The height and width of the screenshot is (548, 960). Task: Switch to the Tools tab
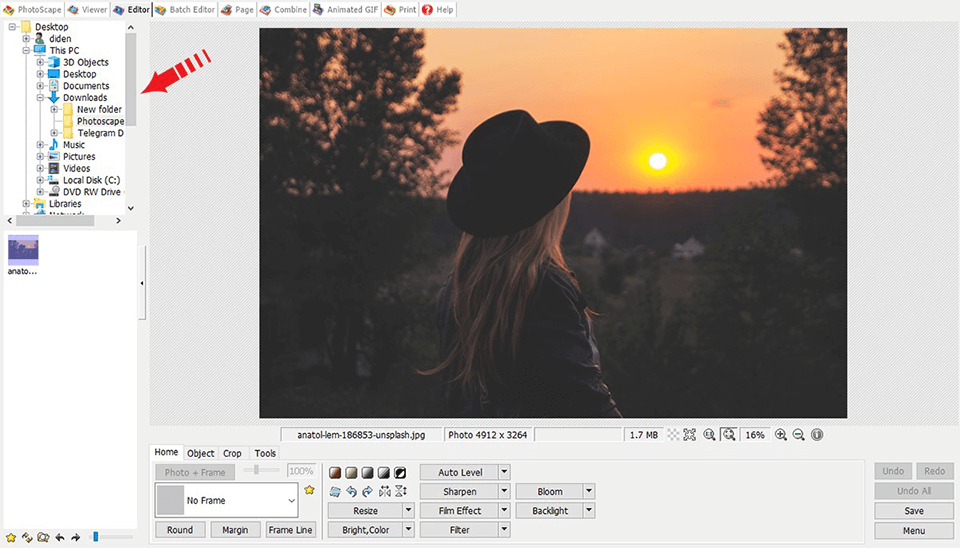pyautogui.click(x=265, y=453)
